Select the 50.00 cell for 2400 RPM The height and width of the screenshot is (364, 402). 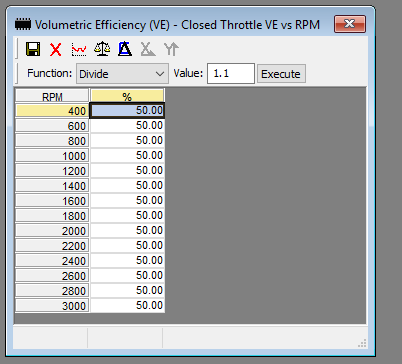pos(127,261)
